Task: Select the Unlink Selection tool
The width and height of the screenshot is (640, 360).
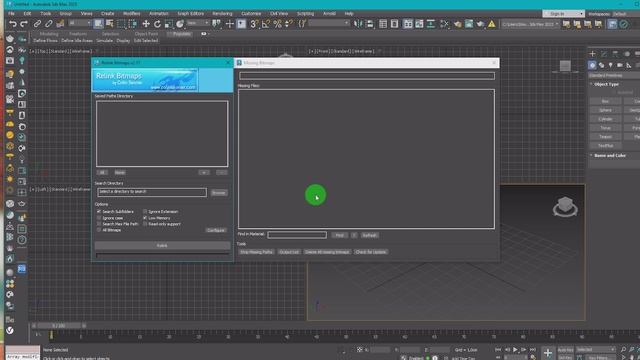Action: [49, 24]
